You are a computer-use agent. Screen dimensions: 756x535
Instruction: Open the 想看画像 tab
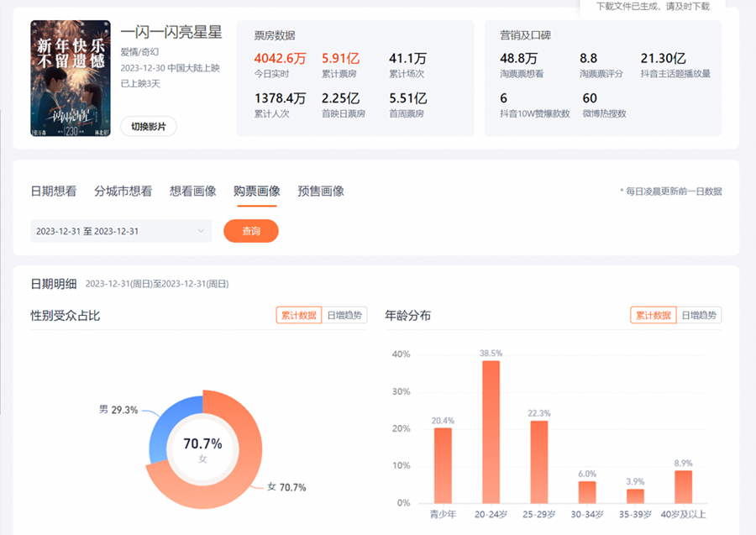pyautogui.click(x=192, y=191)
